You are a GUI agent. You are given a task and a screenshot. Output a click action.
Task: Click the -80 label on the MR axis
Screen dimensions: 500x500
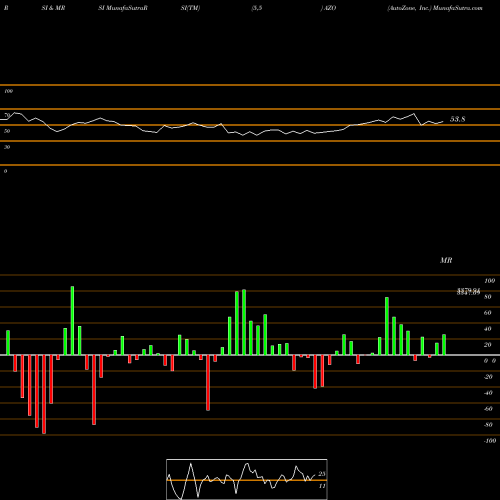point(488,425)
